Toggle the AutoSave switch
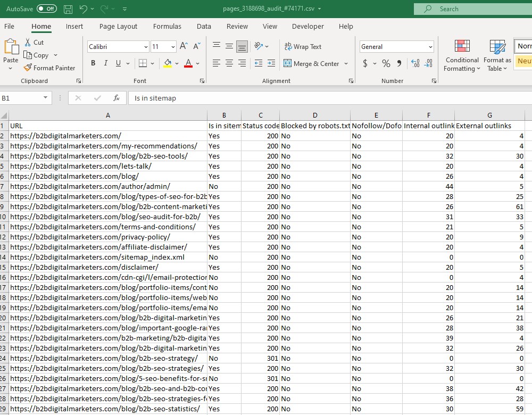Viewport: 532px width, 415px height. click(x=46, y=9)
